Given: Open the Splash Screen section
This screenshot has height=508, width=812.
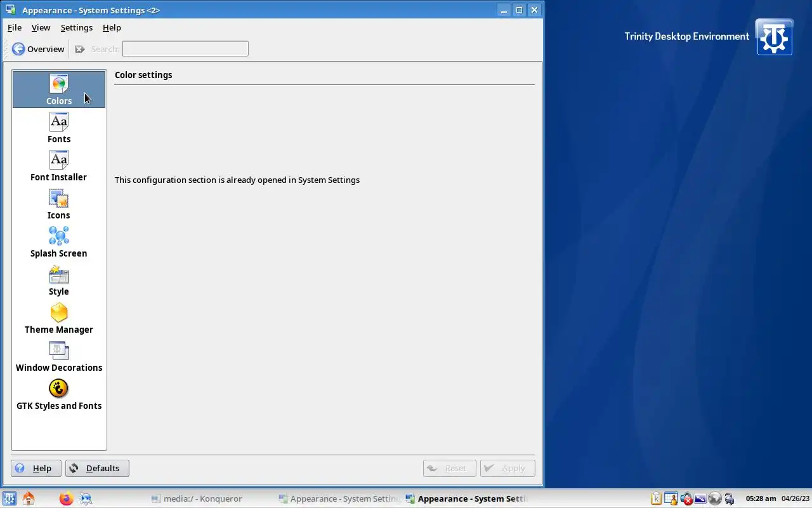Looking at the screenshot, I should pos(59,241).
